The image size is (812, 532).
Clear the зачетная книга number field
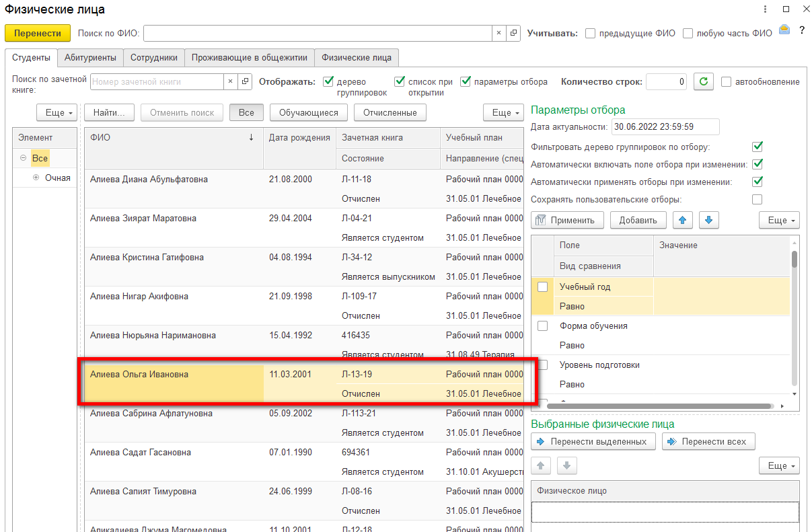point(230,81)
